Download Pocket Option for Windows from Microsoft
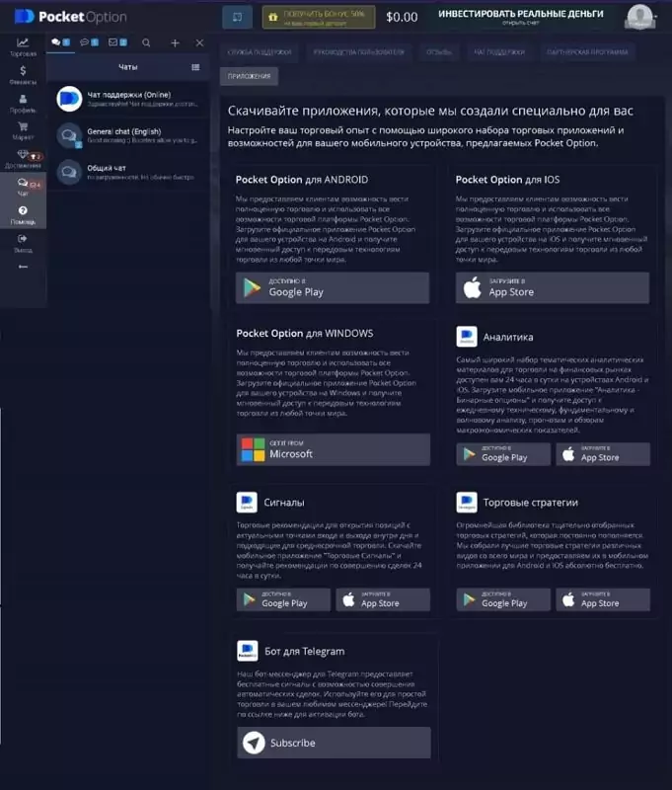The image size is (672, 790). (x=334, y=449)
